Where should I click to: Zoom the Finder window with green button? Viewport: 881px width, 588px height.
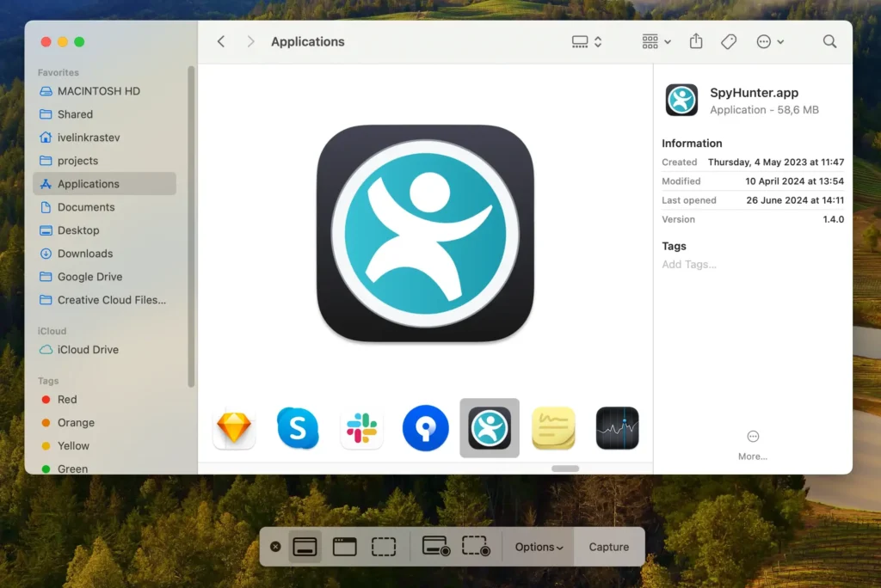[79, 41]
